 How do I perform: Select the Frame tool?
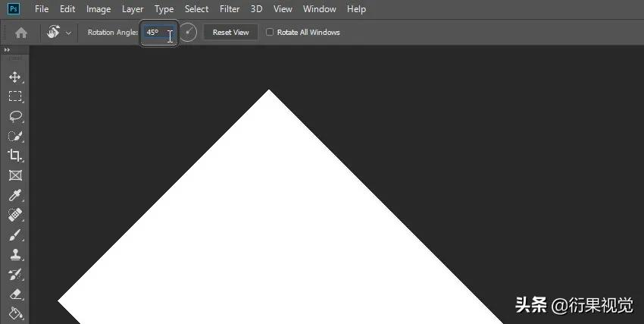pyautogui.click(x=15, y=175)
